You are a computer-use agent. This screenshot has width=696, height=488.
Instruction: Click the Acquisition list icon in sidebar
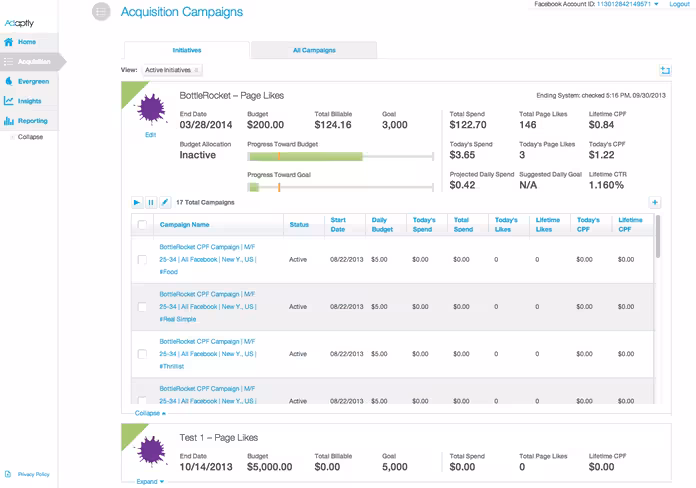[x=8, y=62]
